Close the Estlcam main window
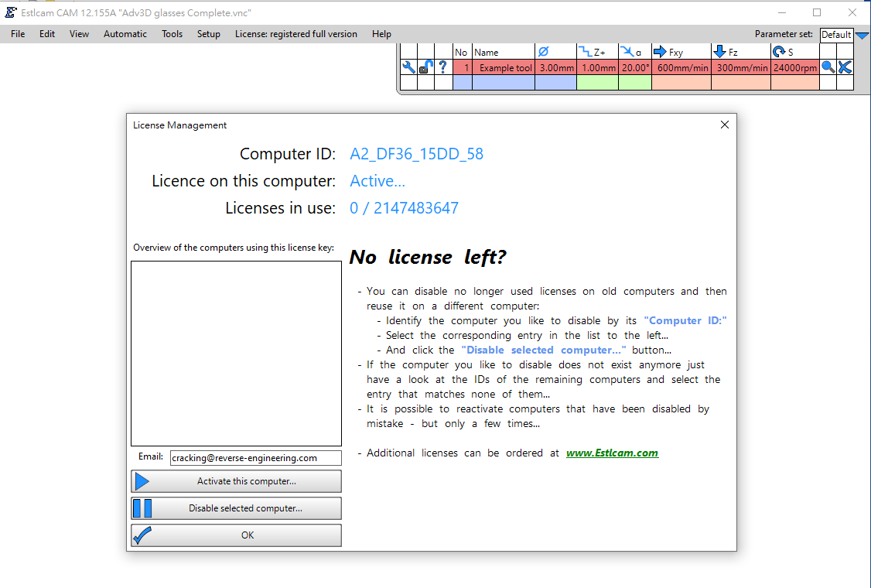The width and height of the screenshot is (871, 588). 852,12
